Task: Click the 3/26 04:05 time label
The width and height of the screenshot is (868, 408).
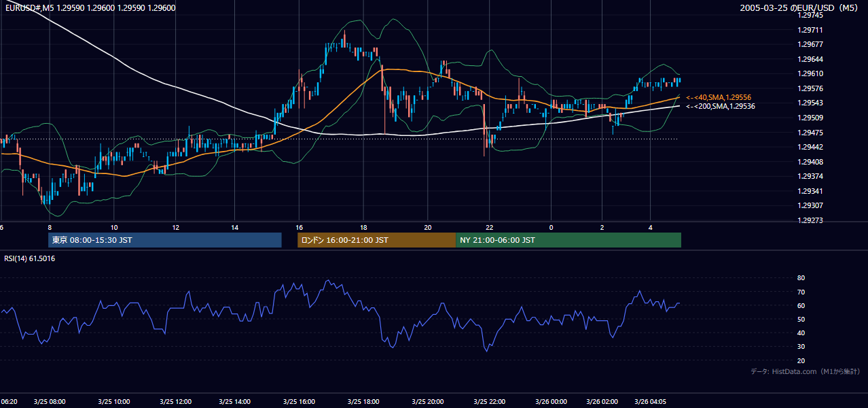Action: pyautogui.click(x=651, y=401)
